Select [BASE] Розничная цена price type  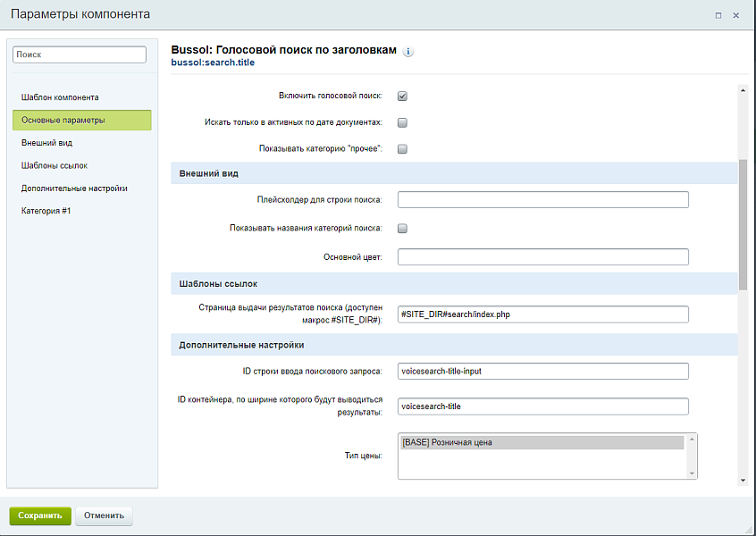tap(541, 442)
